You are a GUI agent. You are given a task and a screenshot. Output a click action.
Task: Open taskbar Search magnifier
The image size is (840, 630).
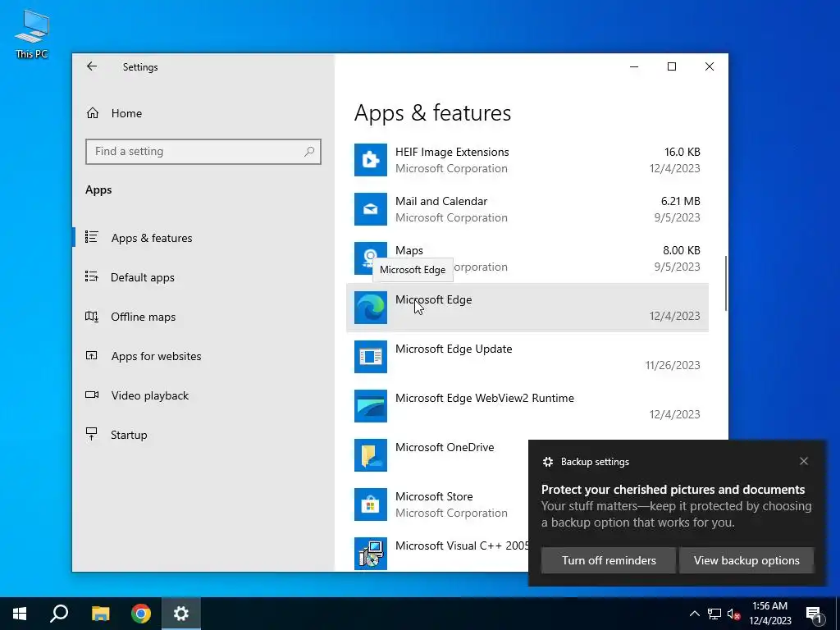pos(59,614)
